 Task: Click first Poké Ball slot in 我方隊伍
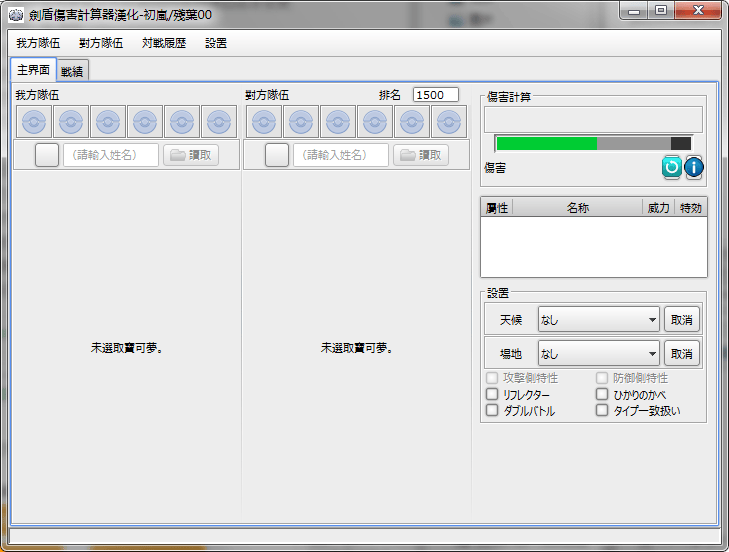(x=34, y=122)
